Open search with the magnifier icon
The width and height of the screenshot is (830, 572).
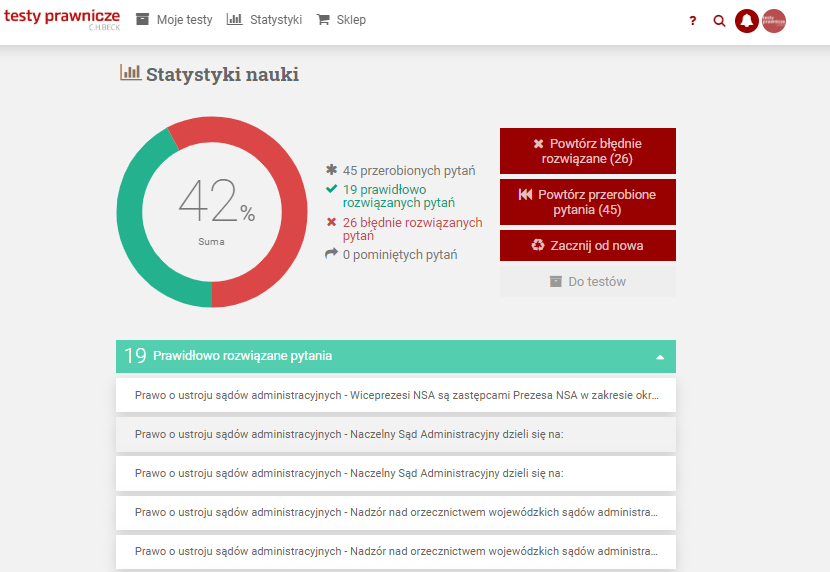coord(719,21)
